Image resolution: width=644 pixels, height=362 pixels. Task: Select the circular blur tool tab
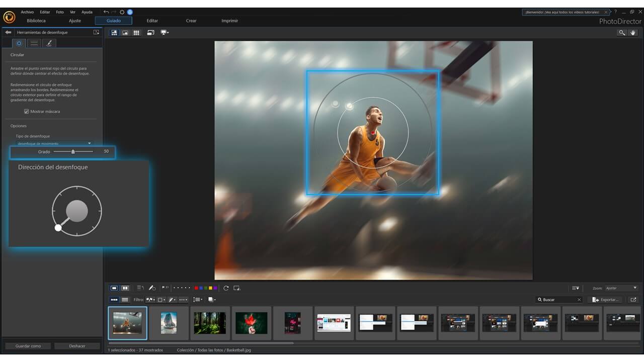tap(19, 43)
